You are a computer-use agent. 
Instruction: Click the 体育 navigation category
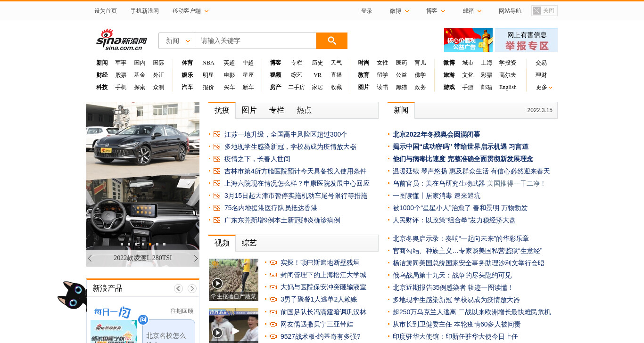pyautogui.click(x=187, y=63)
